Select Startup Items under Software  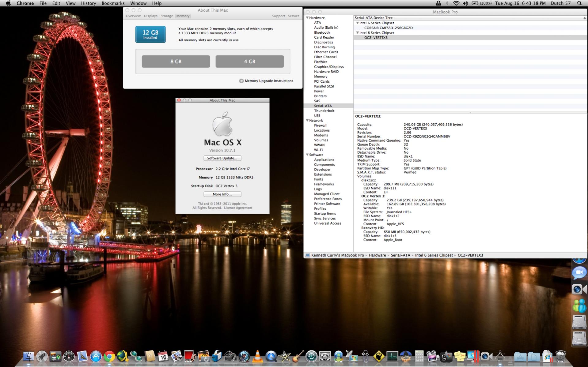tap(325, 214)
